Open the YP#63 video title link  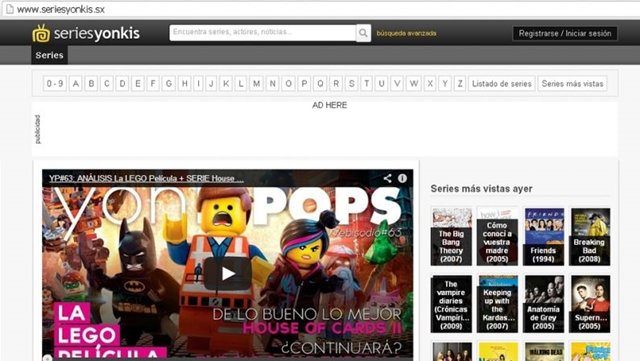(146, 178)
